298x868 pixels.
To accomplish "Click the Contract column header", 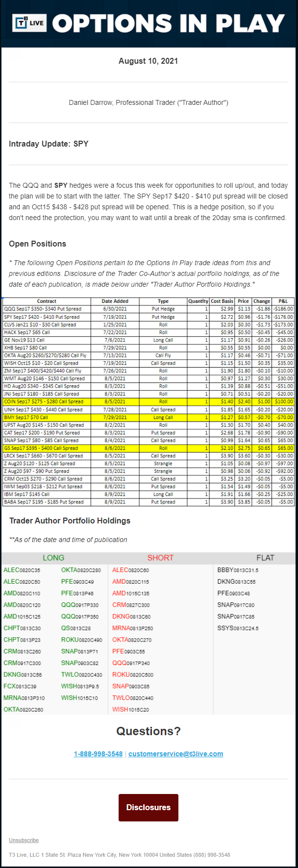I will pos(47,301).
